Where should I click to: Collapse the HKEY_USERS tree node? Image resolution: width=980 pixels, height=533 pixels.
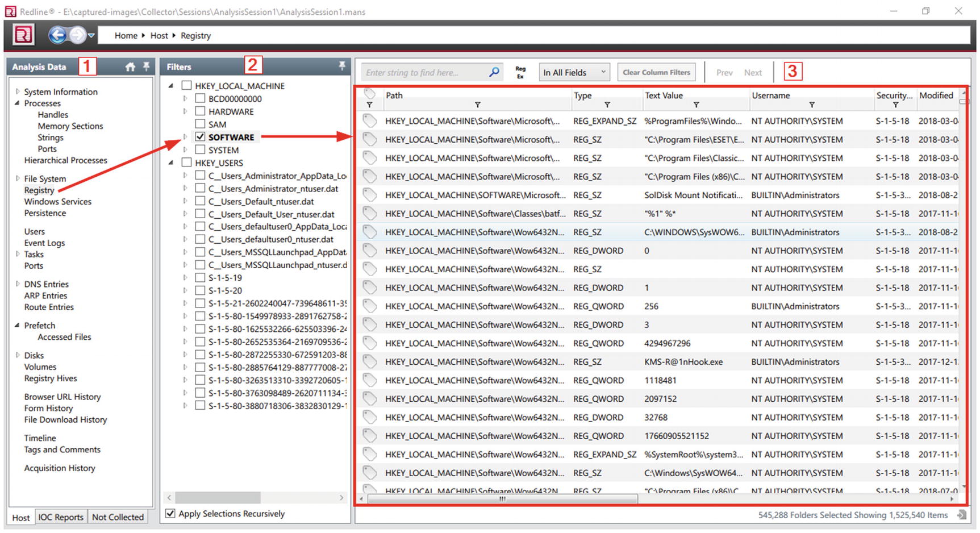coord(171,163)
